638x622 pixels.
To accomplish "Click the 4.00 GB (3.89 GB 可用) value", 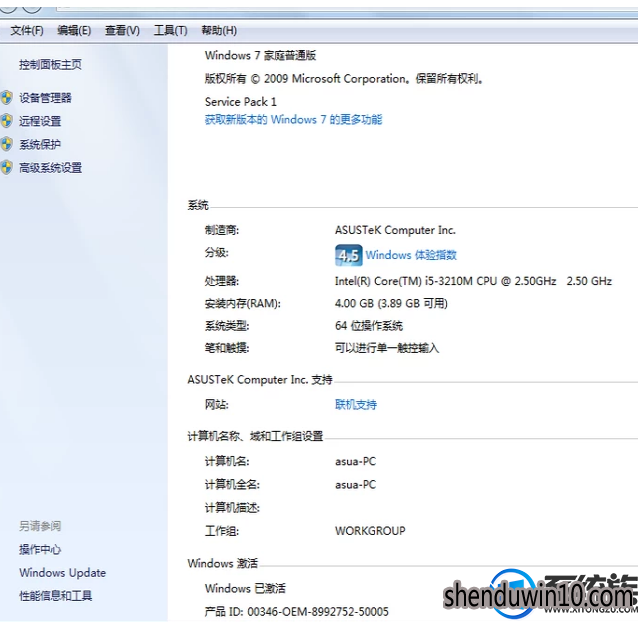I will tap(391, 303).
